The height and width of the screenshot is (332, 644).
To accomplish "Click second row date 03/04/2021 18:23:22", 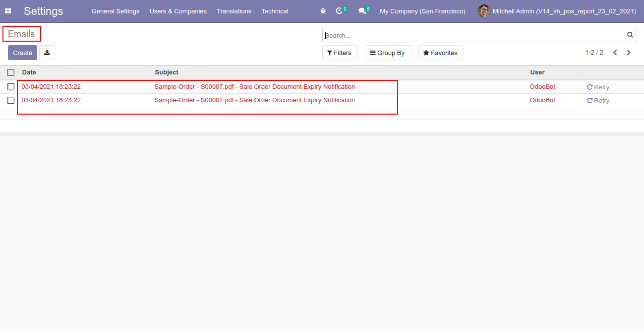I will click(51, 100).
